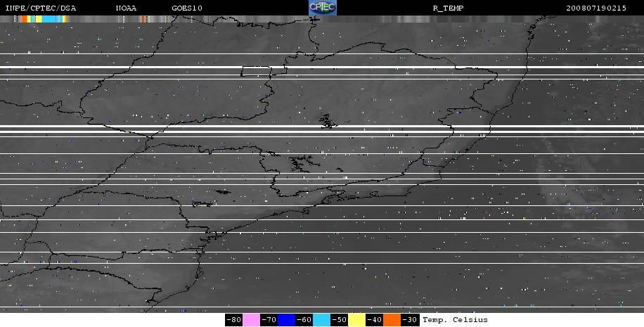Click the -30 legend value
The width and height of the screenshot is (644, 327).
(x=410, y=319)
